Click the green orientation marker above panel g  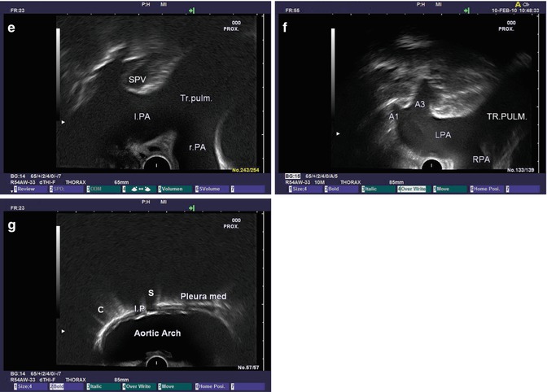click(191, 208)
